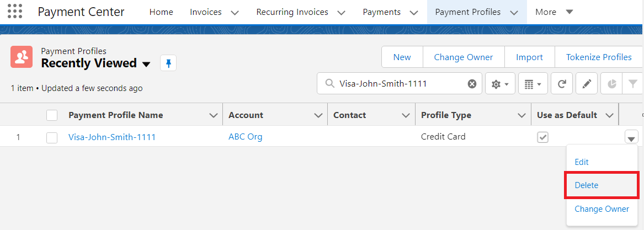The width and height of the screenshot is (644, 230).
Task: Clear the list search text
Action: coord(472,84)
